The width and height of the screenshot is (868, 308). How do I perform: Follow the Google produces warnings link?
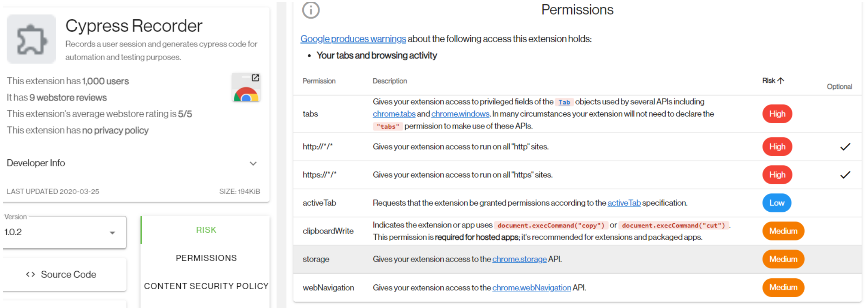[353, 39]
